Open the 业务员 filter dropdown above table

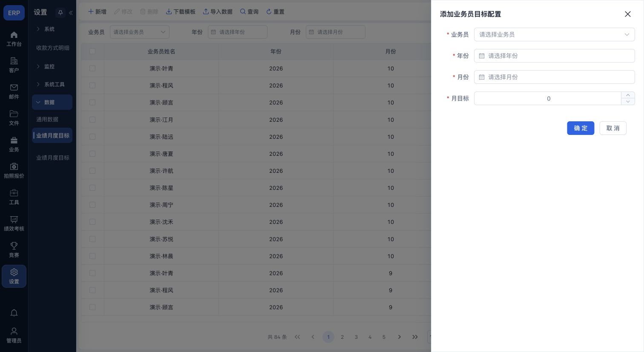pyautogui.click(x=140, y=32)
